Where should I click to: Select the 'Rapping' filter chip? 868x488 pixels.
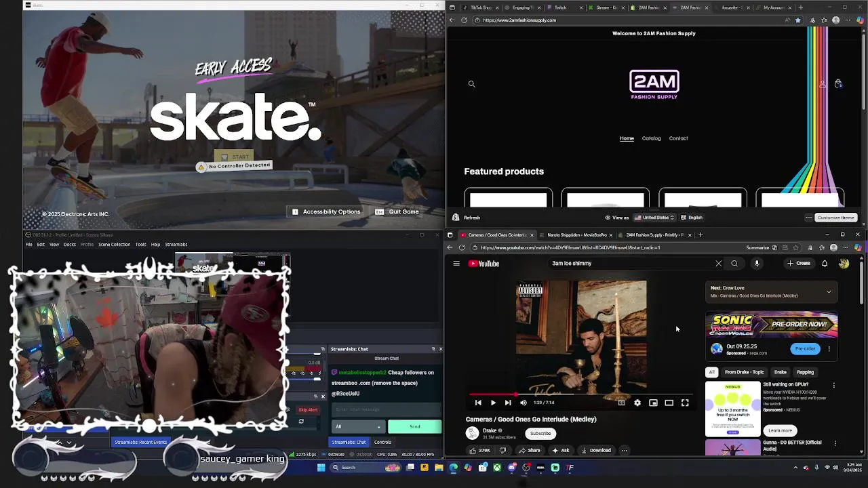coord(805,372)
